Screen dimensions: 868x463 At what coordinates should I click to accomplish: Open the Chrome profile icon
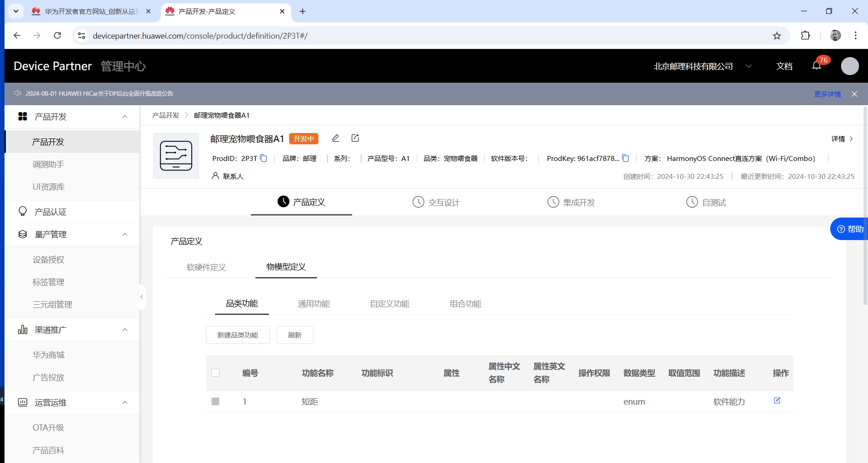[x=835, y=36]
